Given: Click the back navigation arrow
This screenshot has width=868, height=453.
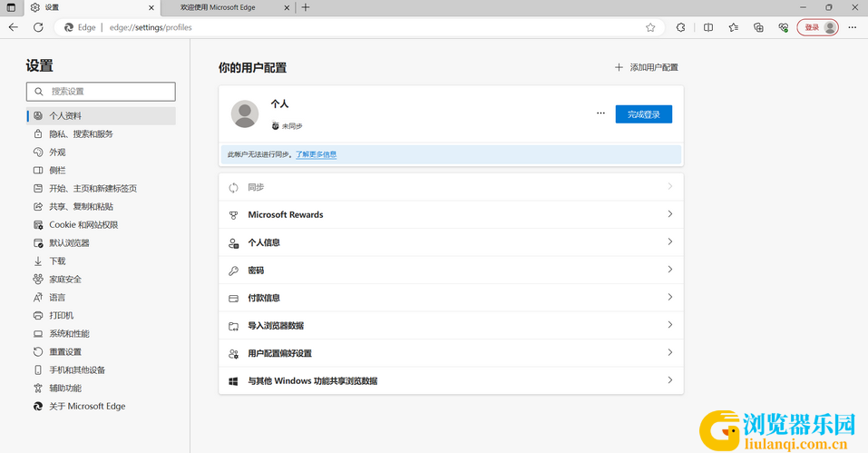Looking at the screenshot, I should click(x=14, y=27).
